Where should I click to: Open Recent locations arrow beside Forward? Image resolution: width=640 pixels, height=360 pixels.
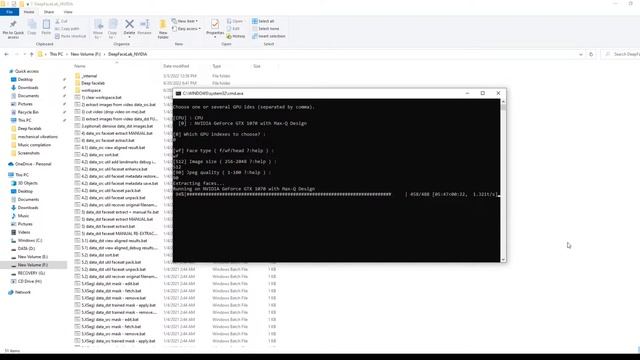click(24, 54)
